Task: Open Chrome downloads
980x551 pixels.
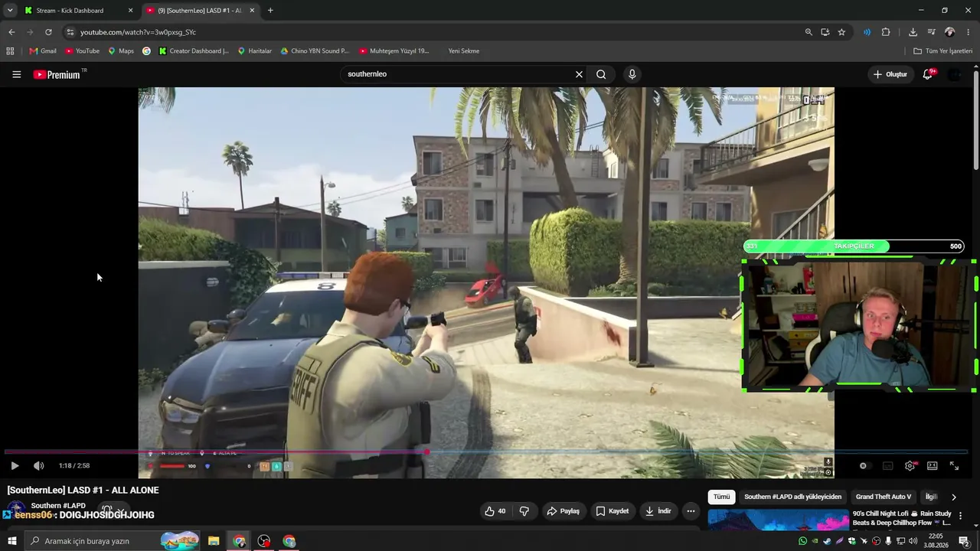Action: tap(913, 32)
